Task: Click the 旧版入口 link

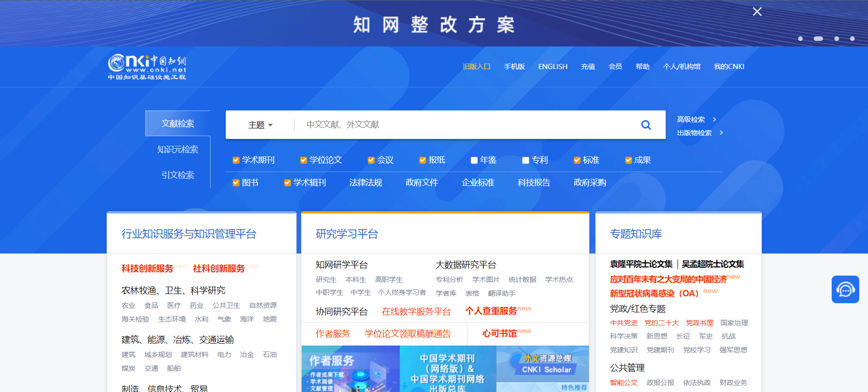Action: pyautogui.click(x=476, y=67)
